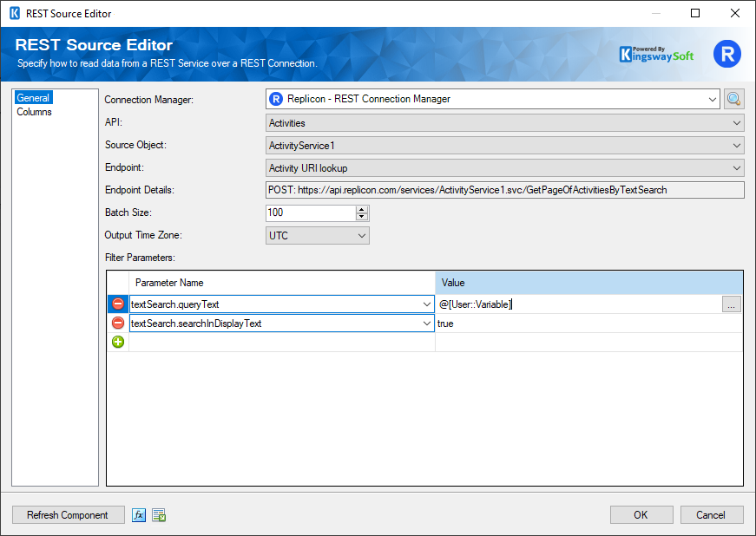Image resolution: width=756 pixels, height=536 pixels.
Task: Decrease the Batch Size value
Action: point(362,217)
